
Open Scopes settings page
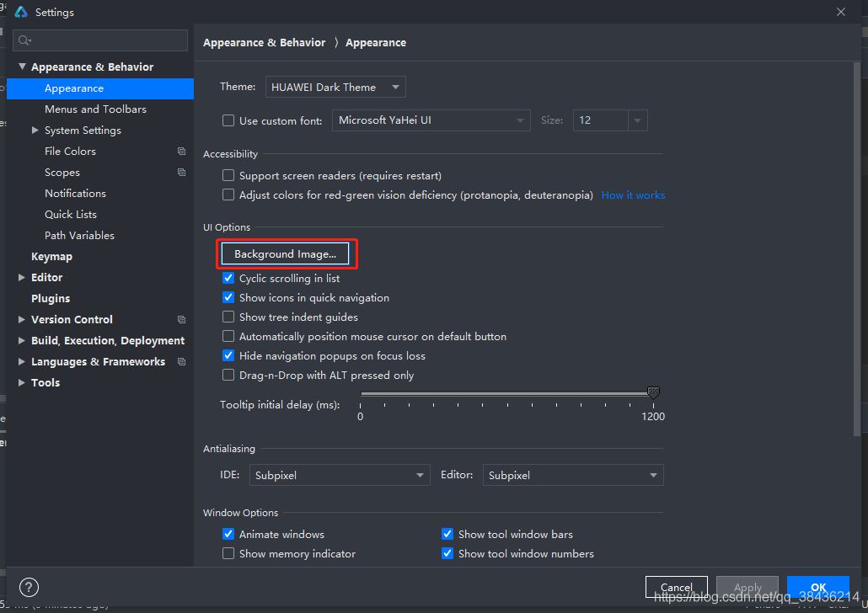[62, 172]
